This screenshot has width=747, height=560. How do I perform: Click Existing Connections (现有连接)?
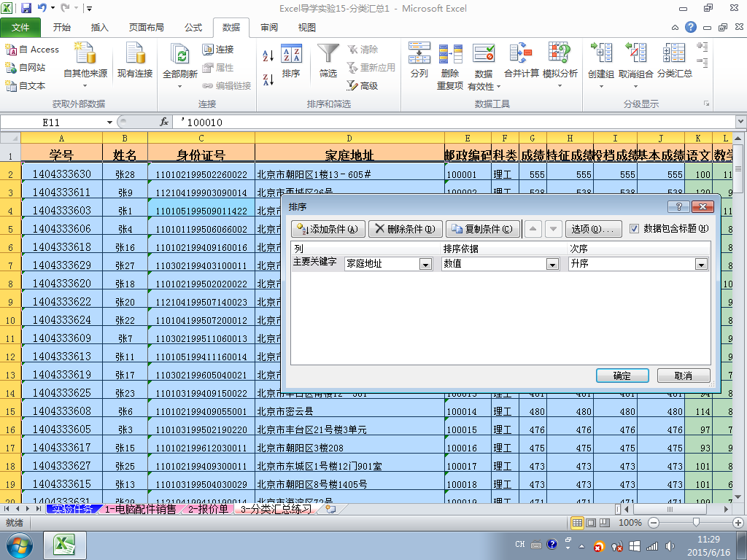tap(135, 61)
